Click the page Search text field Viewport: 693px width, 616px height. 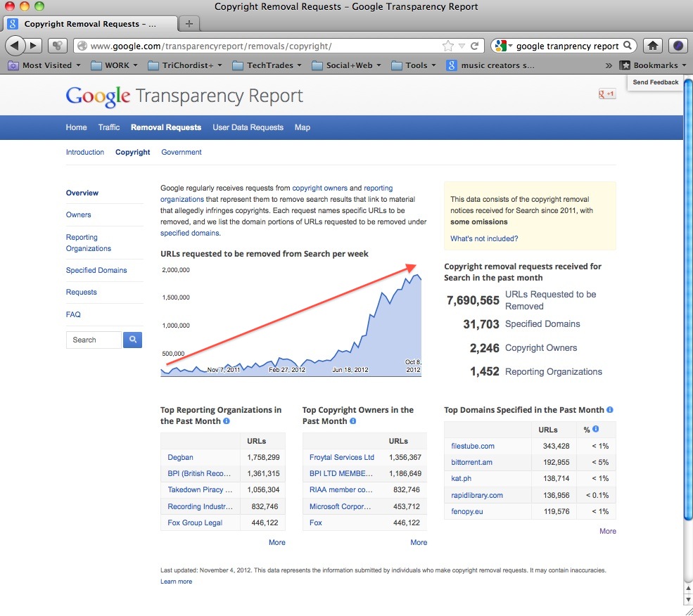click(94, 340)
